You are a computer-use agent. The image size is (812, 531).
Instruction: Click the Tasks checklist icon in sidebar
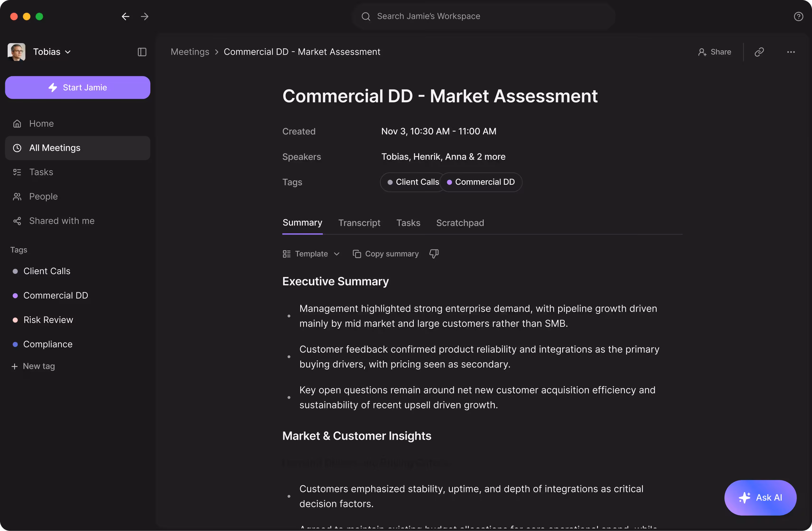point(17,172)
